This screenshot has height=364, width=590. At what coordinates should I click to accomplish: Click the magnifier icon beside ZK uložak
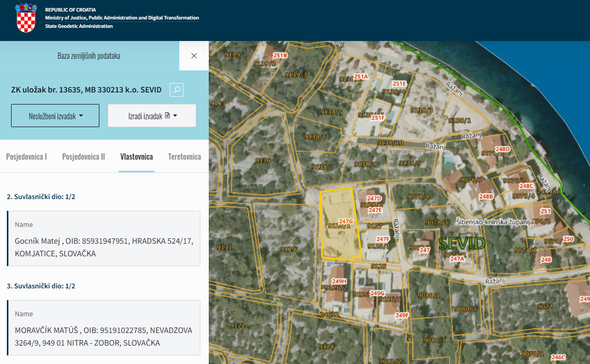point(177,90)
